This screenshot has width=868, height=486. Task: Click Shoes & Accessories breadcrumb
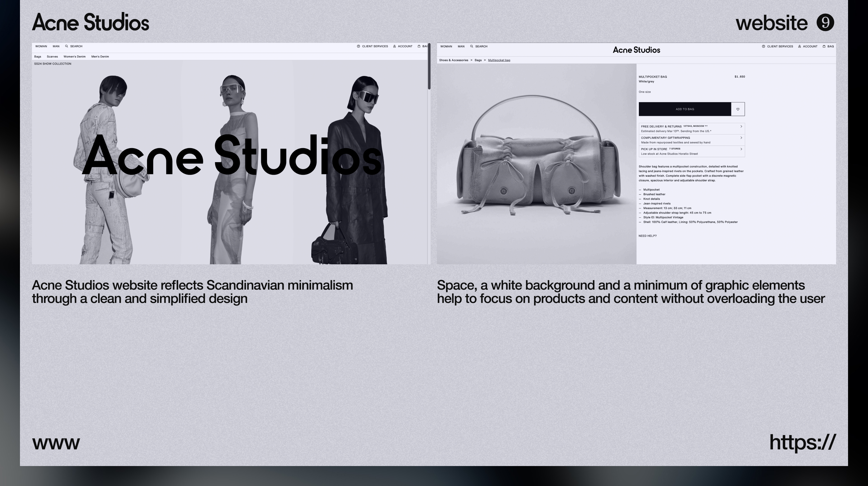[453, 60]
